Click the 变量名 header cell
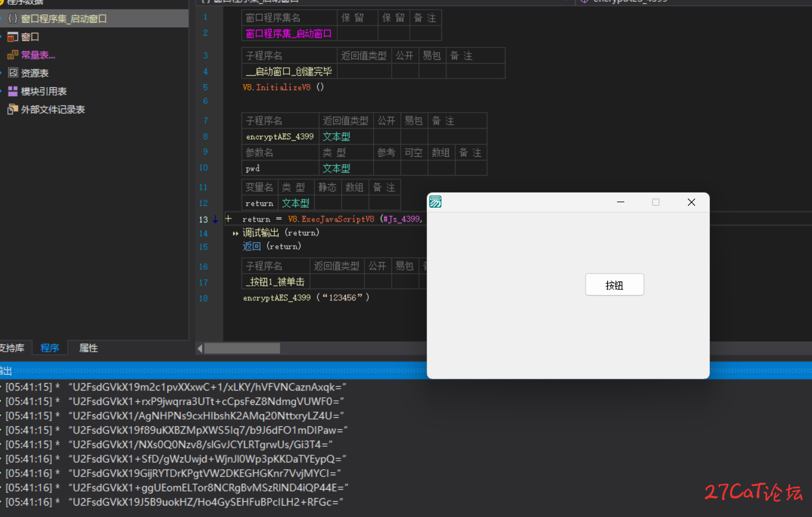 click(x=260, y=188)
